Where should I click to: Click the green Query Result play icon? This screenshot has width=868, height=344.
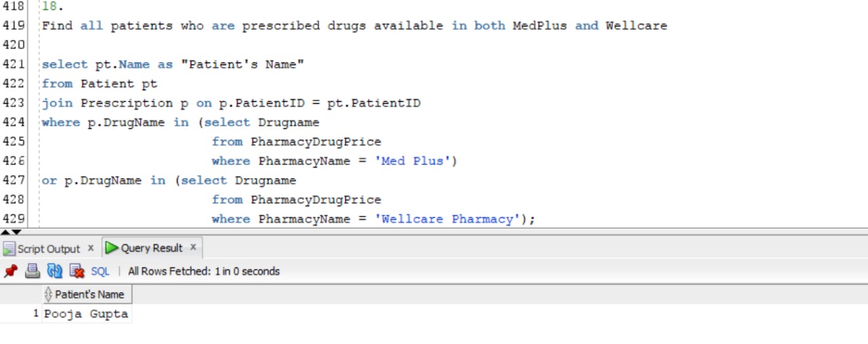112,248
